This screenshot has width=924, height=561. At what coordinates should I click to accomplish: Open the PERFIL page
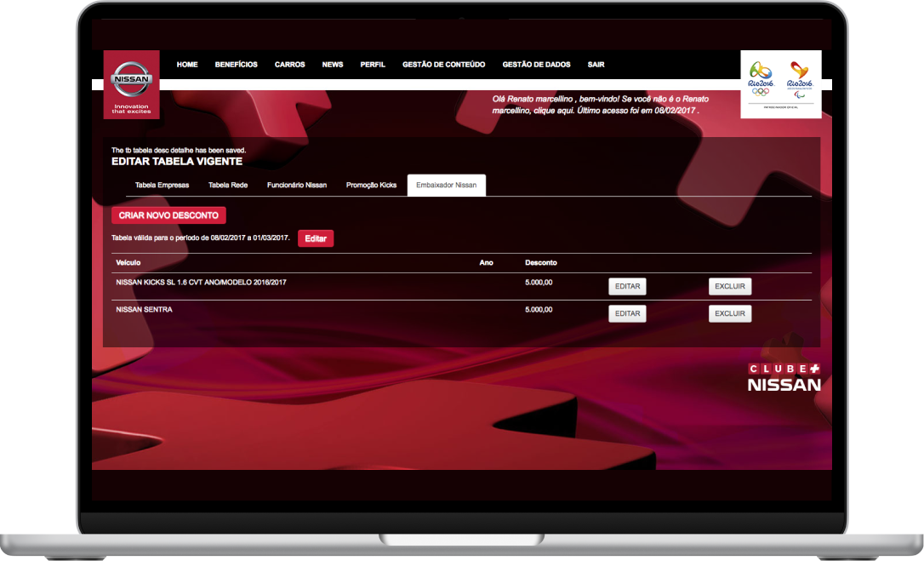click(x=373, y=65)
